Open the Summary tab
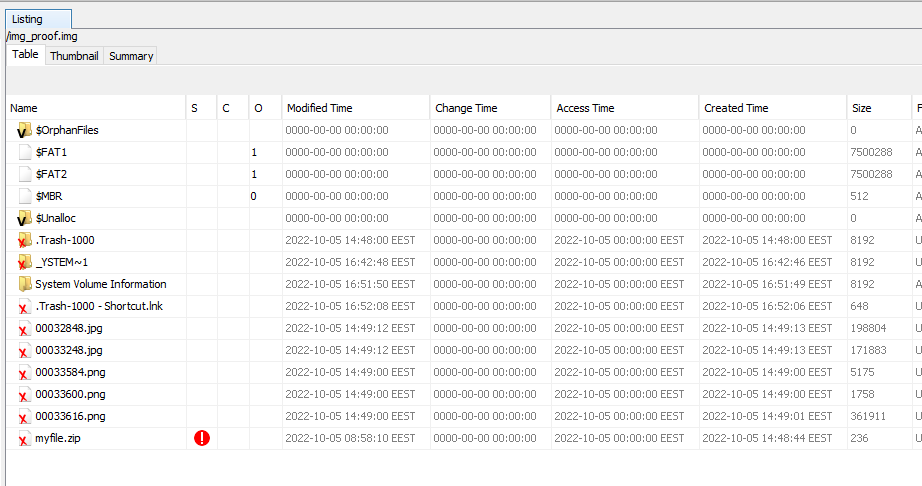922x486 pixels. point(131,56)
